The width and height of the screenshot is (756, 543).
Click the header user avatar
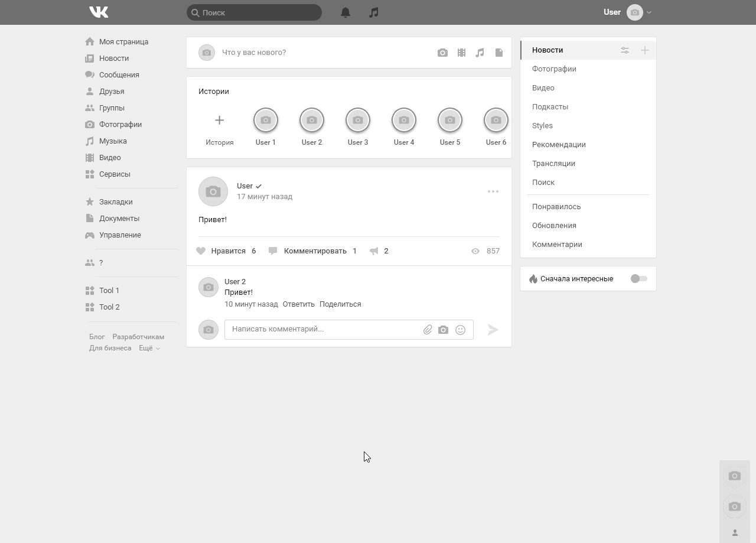[x=635, y=12]
